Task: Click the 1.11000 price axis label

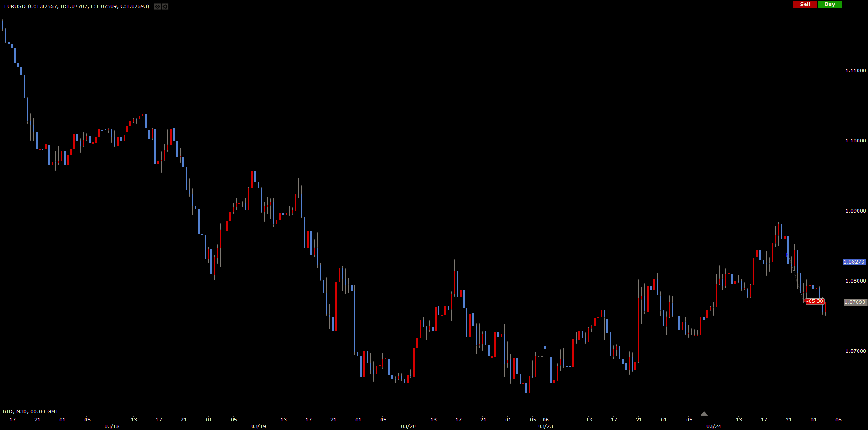Action: click(855, 71)
